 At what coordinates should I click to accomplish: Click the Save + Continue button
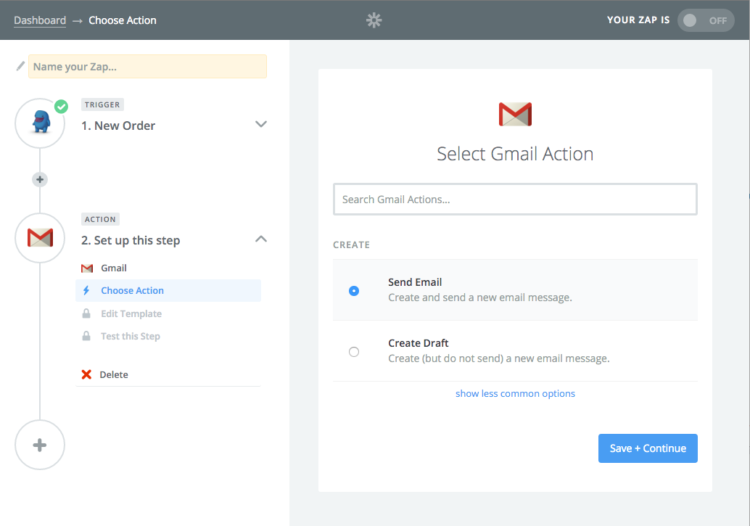click(648, 448)
